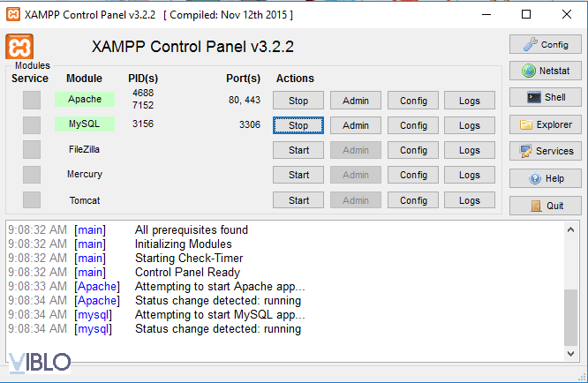Stop the MySQL module
This screenshot has width=588, height=383.
click(298, 125)
